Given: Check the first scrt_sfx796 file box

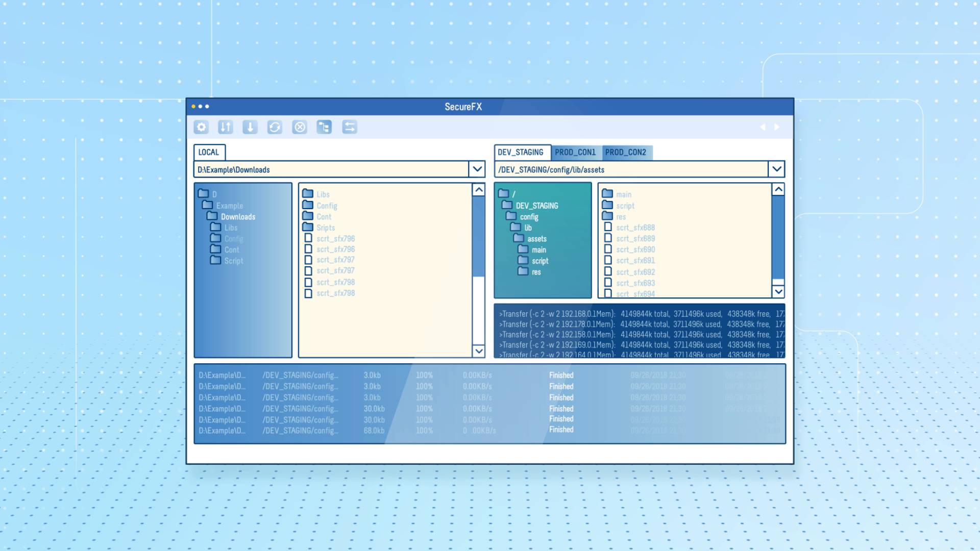Looking at the screenshot, I should pos(308,238).
